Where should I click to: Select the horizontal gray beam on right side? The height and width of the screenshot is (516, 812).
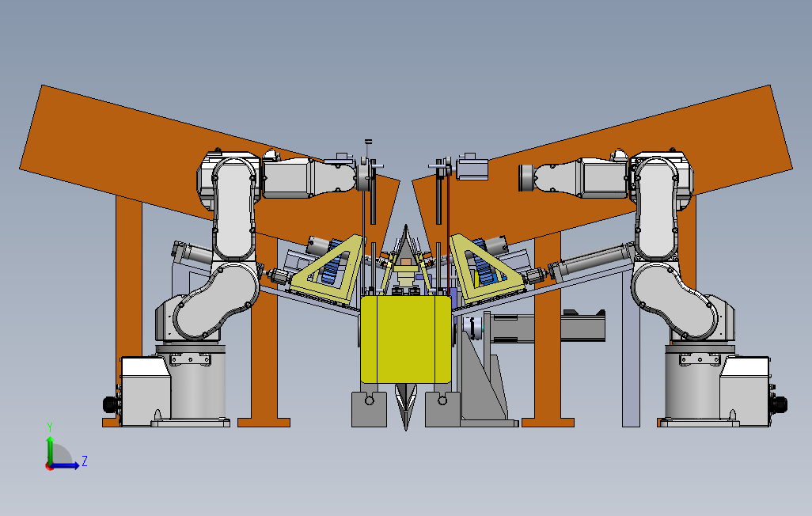(548, 328)
